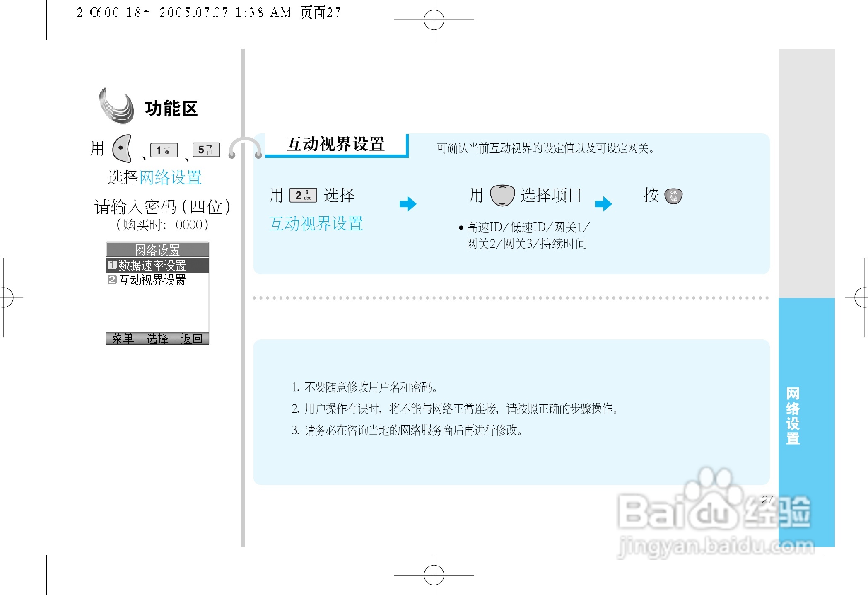This screenshot has width=868, height=595.
Task: Click the vertical 网络设置 side tab
Action: [x=793, y=416]
